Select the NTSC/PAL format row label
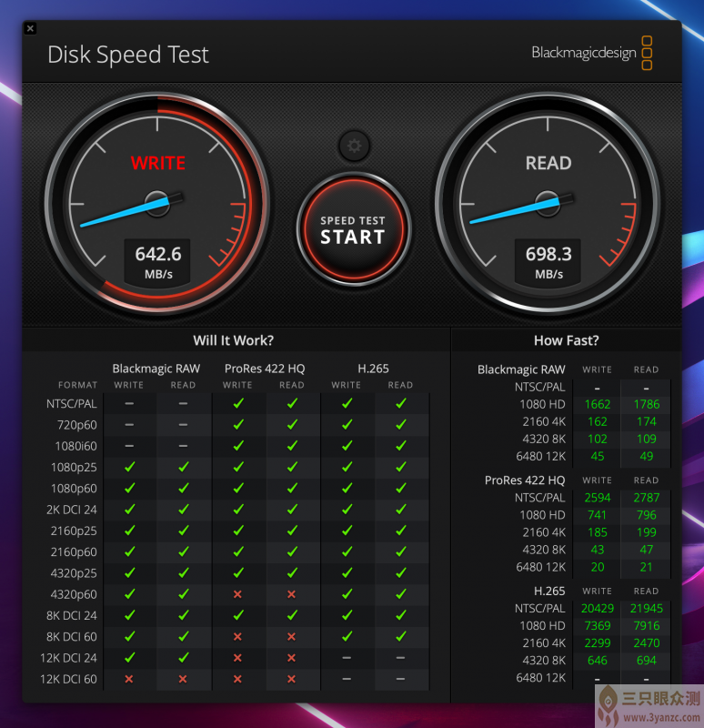 tap(72, 403)
